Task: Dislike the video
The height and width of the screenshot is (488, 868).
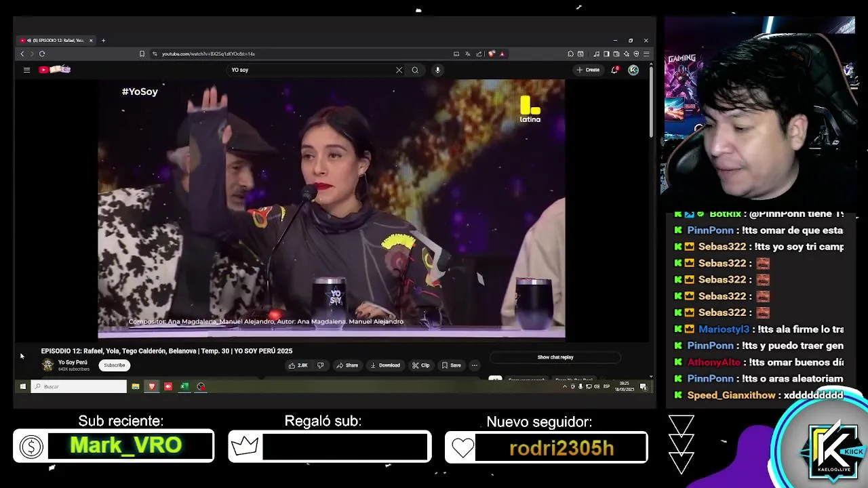Action: 320,365
